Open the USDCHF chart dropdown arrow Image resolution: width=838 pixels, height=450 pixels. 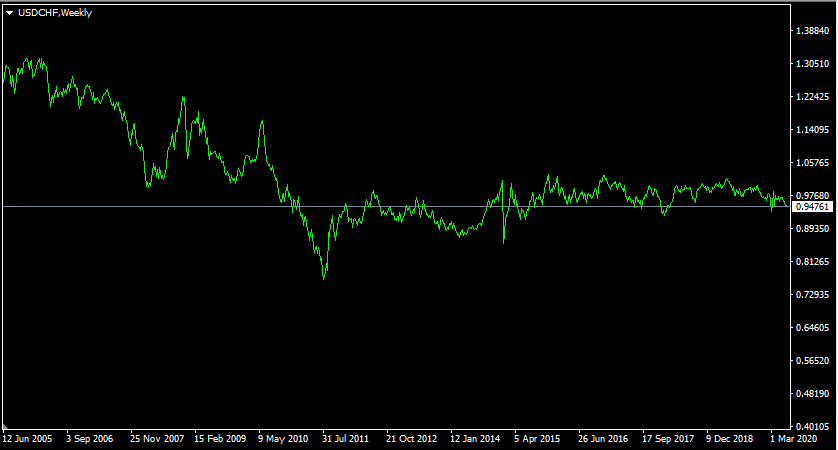click(x=9, y=13)
